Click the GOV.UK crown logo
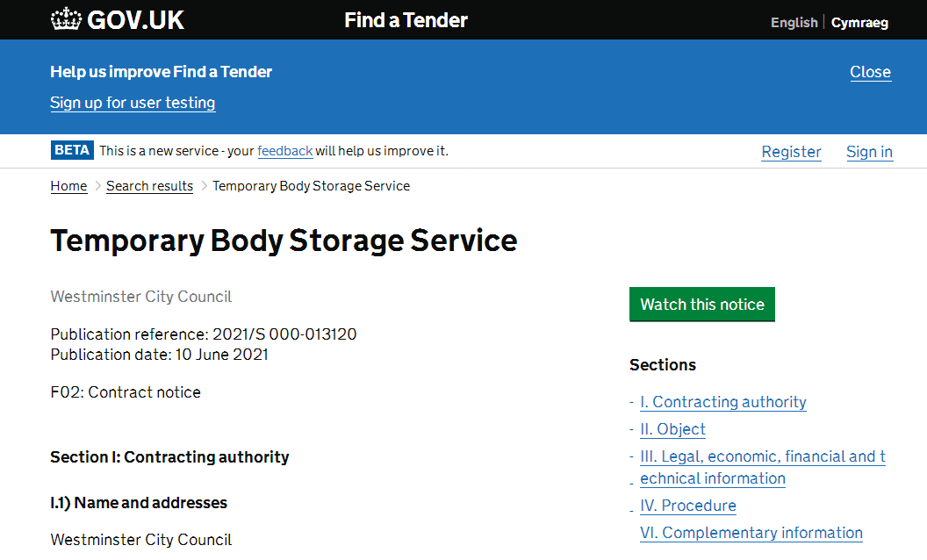The width and height of the screenshot is (927, 560). coord(66,19)
